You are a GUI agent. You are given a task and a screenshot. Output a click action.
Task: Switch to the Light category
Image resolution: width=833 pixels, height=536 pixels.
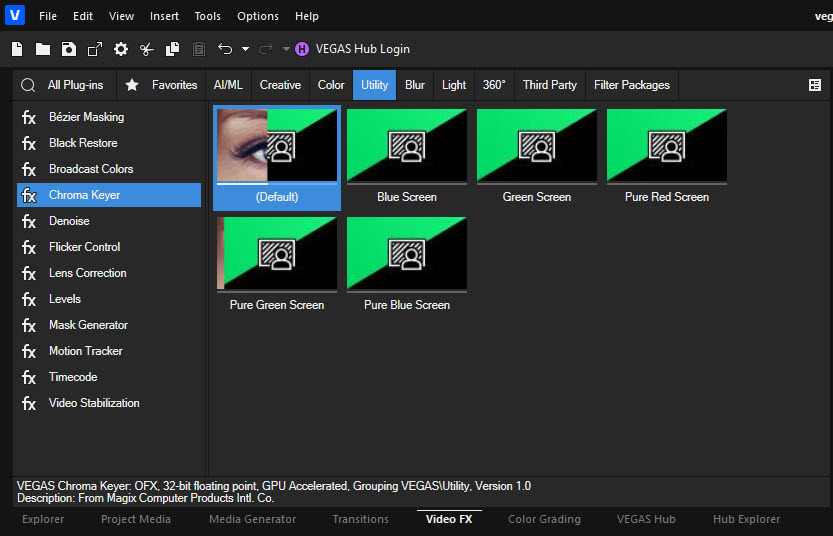[454, 85]
